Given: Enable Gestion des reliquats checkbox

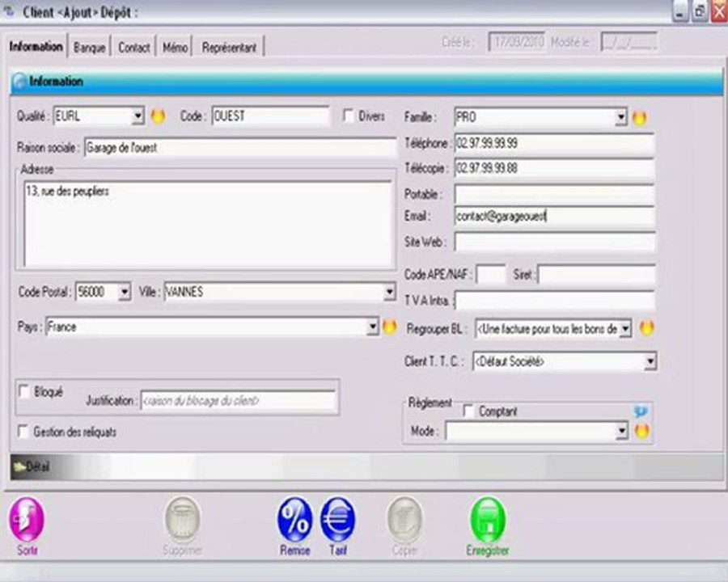Looking at the screenshot, I should [23, 432].
